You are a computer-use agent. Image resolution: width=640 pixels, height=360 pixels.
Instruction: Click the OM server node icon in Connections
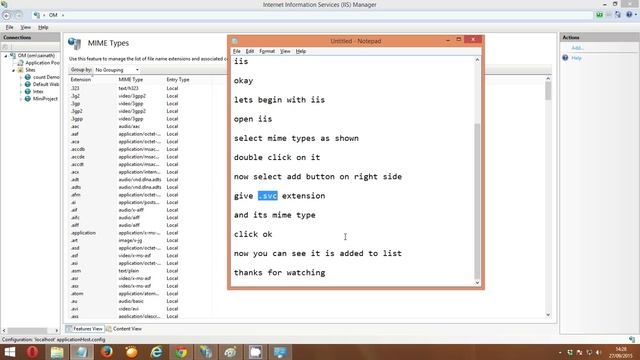coord(13,56)
